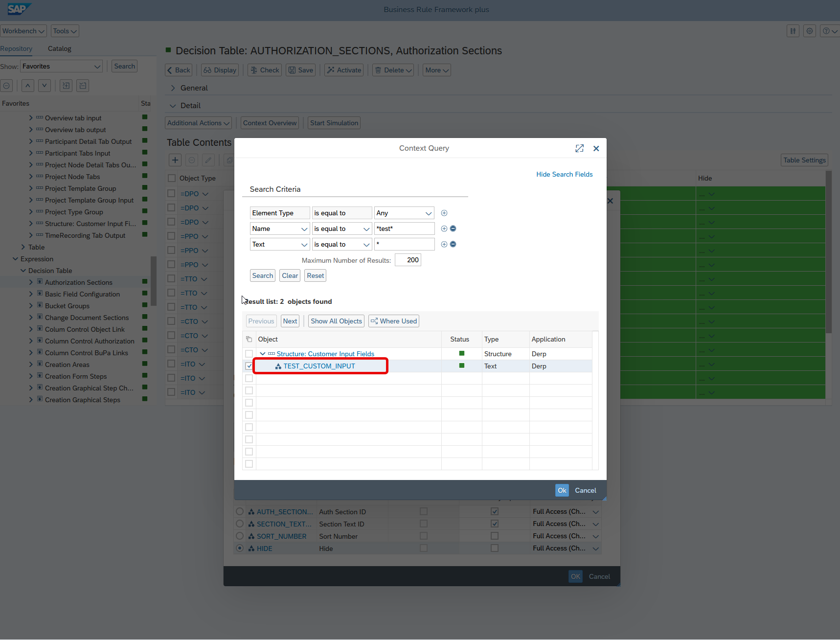840x640 pixels.
Task: Remove the Text search criterion row
Action: point(453,244)
